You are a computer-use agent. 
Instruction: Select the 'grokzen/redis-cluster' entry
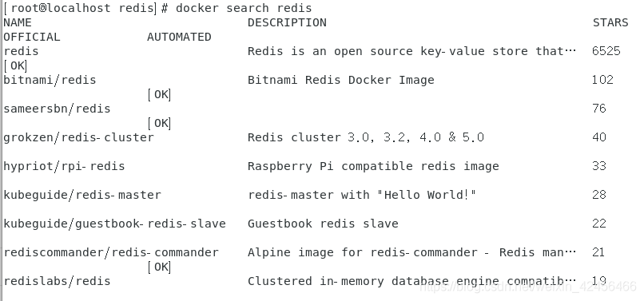[x=78, y=137]
